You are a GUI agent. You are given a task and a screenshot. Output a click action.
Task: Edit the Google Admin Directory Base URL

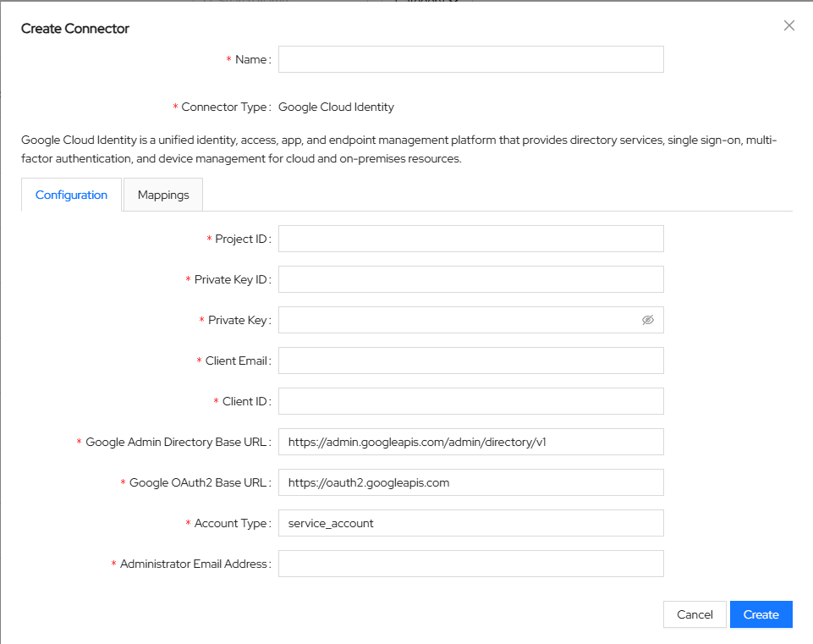coord(470,442)
